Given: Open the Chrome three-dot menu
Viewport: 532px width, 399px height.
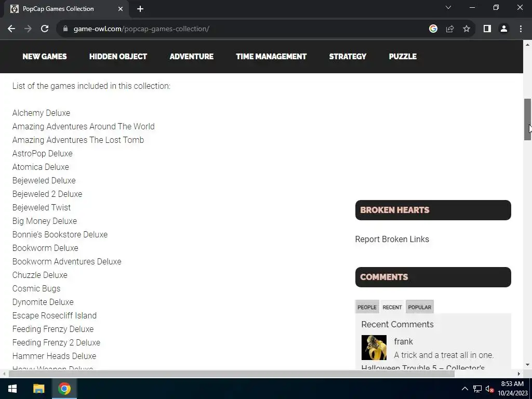Looking at the screenshot, I should point(521,29).
